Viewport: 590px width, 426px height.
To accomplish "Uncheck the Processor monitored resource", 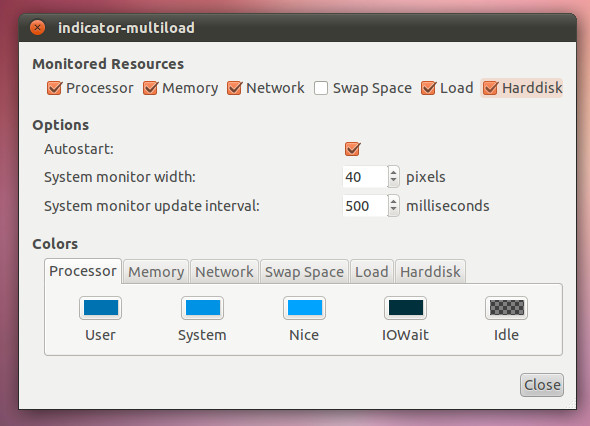I will point(55,88).
